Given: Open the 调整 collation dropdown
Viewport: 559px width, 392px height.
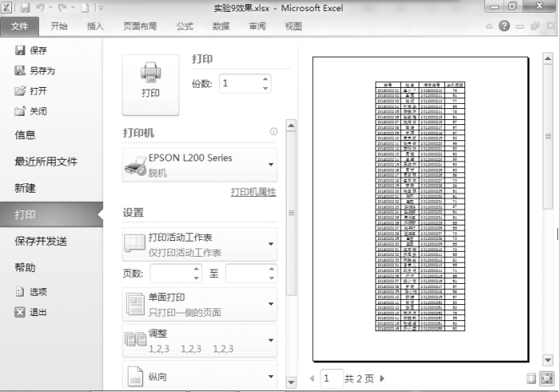Looking at the screenshot, I should click(x=200, y=340).
